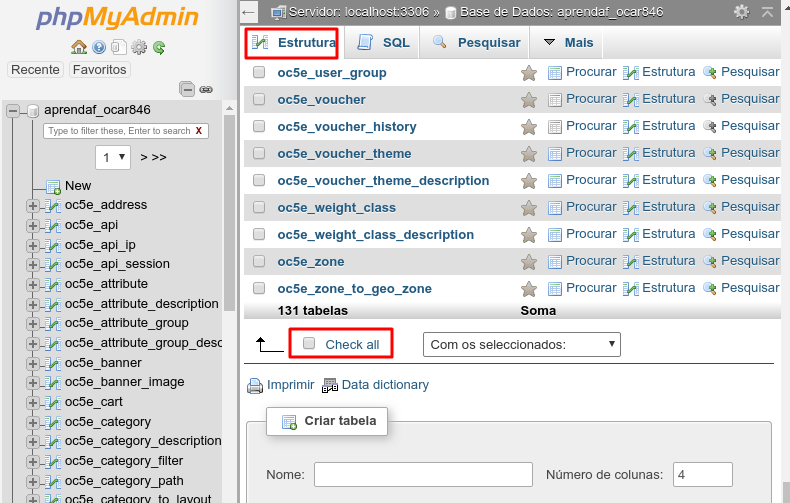Click the new table icon beside New
Screen dimensions: 790x503
coord(53,187)
